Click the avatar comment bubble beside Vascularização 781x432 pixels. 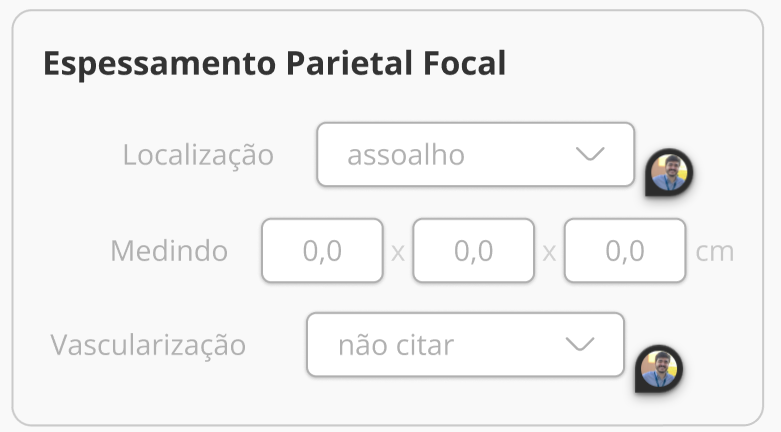pyautogui.click(x=659, y=368)
